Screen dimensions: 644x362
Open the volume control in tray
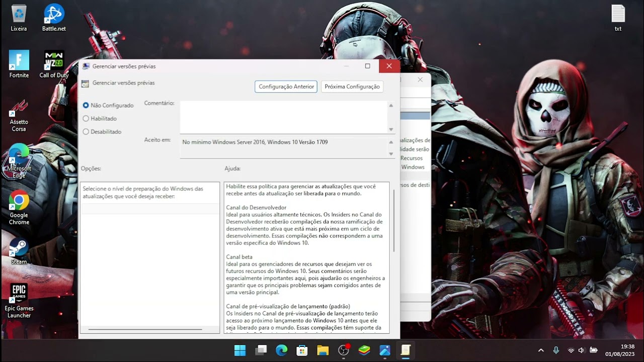pyautogui.click(x=582, y=350)
